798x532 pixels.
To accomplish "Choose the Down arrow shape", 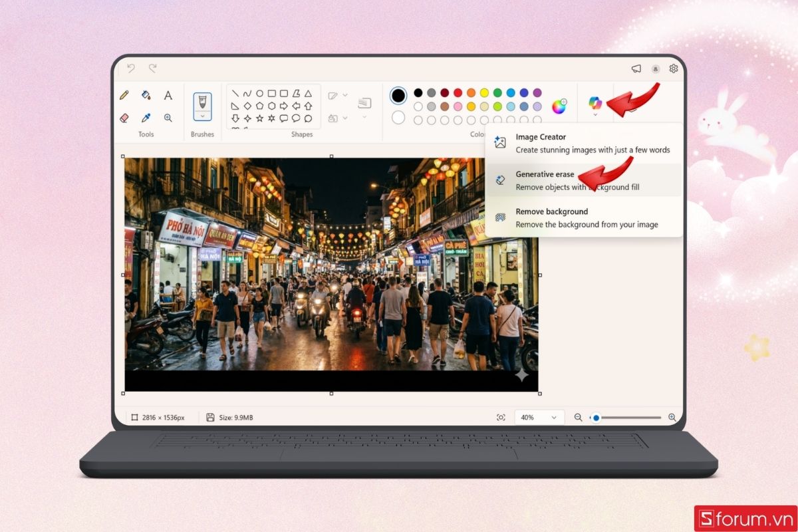I will (235, 118).
